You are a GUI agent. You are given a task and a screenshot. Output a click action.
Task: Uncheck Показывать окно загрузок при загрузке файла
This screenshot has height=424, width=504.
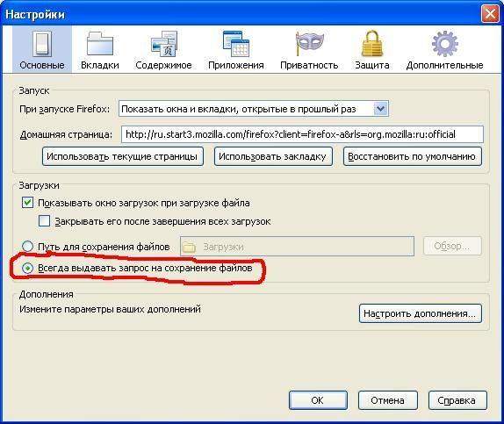click(x=27, y=203)
